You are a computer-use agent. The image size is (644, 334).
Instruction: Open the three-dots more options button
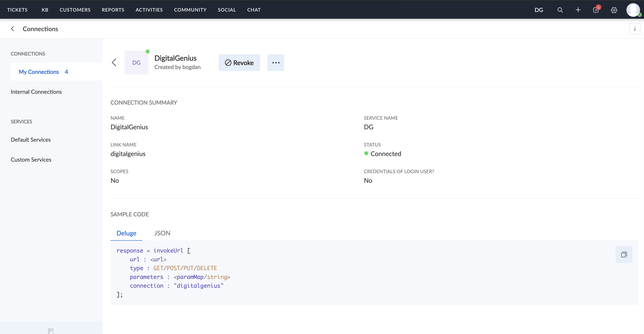coord(276,62)
